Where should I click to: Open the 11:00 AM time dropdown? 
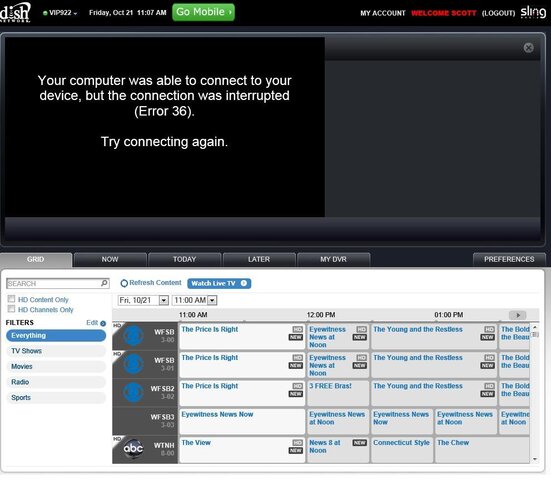pyautogui.click(x=212, y=300)
